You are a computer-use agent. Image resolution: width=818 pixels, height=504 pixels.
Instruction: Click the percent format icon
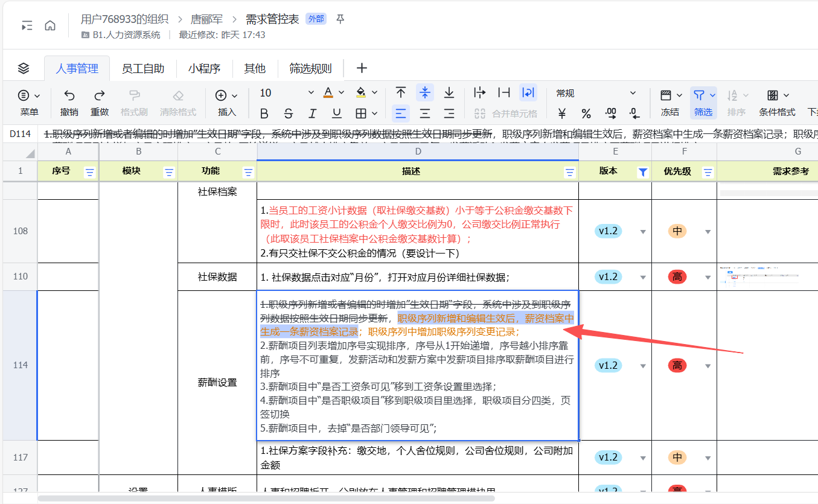click(586, 113)
